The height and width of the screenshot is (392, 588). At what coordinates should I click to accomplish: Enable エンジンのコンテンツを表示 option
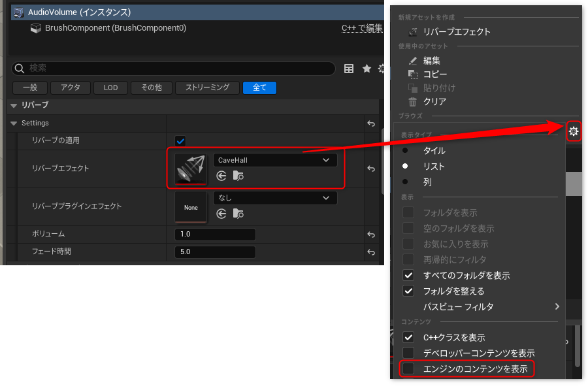coord(408,368)
